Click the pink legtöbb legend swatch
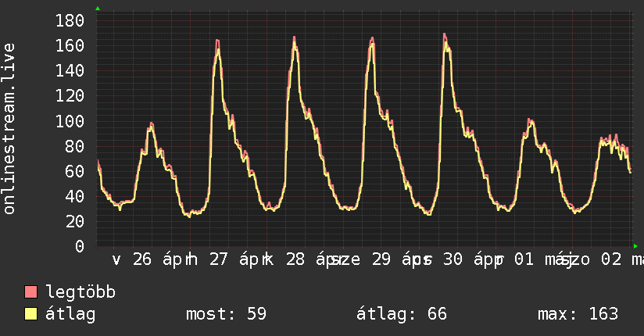The width and height of the screenshot is (644, 336). (30, 292)
